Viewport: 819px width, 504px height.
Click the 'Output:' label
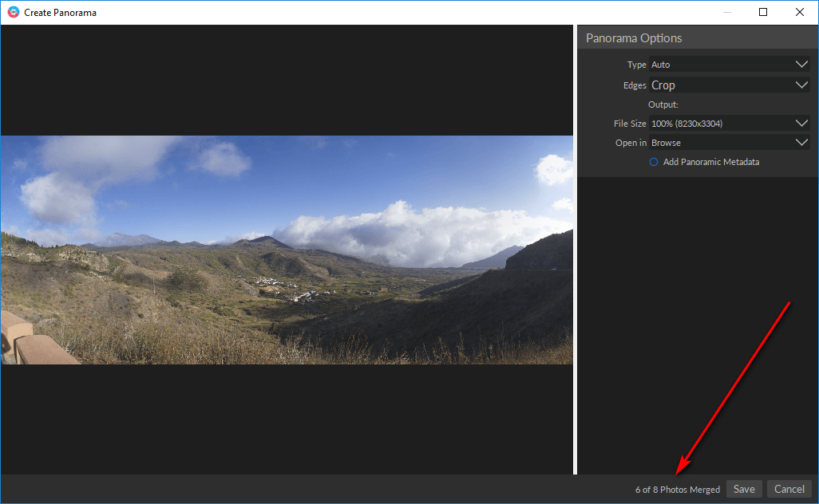pyautogui.click(x=663, y=104)
